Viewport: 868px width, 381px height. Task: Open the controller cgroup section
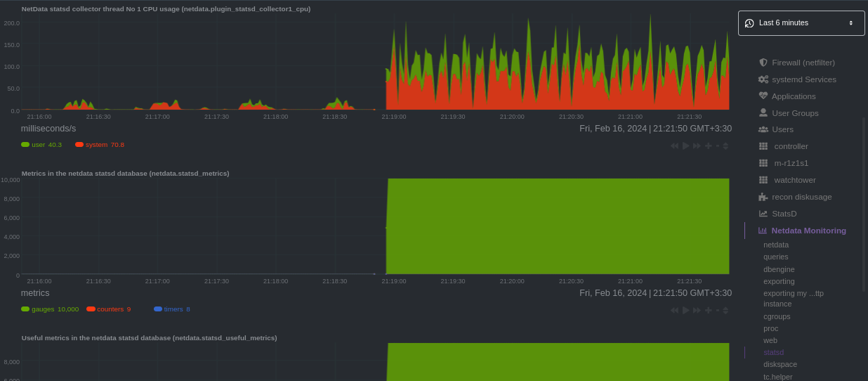click(x=791, y=146)
